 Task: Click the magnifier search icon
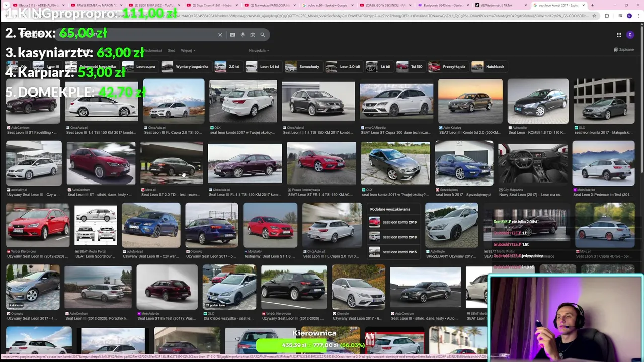click(262, 35)
